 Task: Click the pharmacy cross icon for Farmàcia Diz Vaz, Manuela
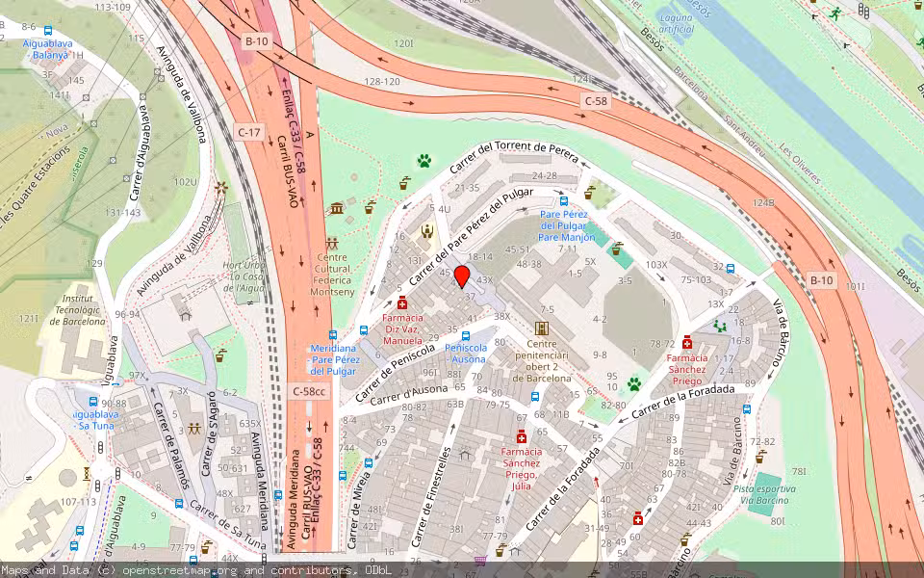pyautogui.click(x=402, y=303)
